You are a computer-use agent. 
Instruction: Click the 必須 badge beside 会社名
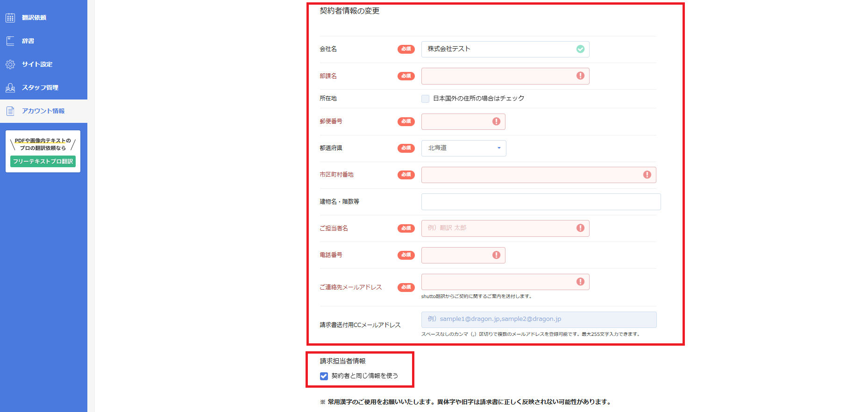tap(406, 49)
